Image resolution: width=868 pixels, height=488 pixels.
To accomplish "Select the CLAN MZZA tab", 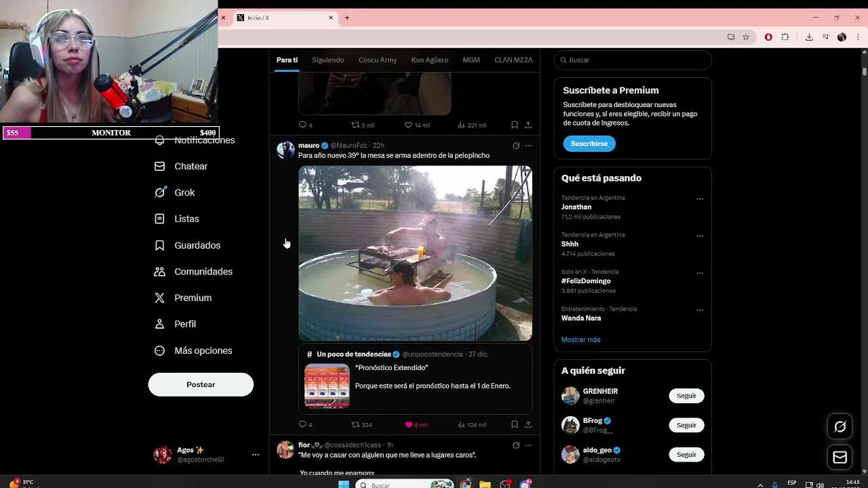I will pyautogui.click(x=513, y=60).
